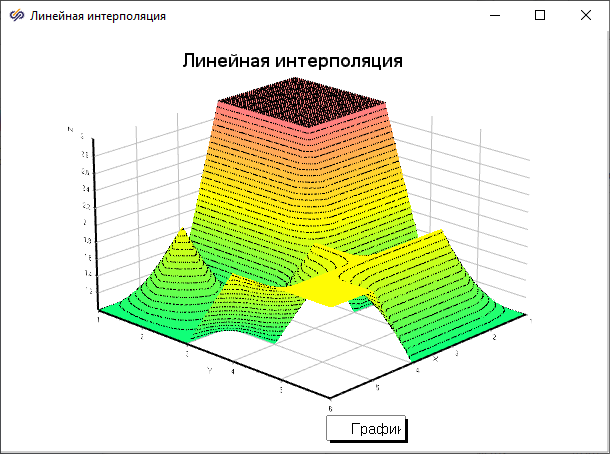Click the Z axis label at the top left

coord(69,130)
